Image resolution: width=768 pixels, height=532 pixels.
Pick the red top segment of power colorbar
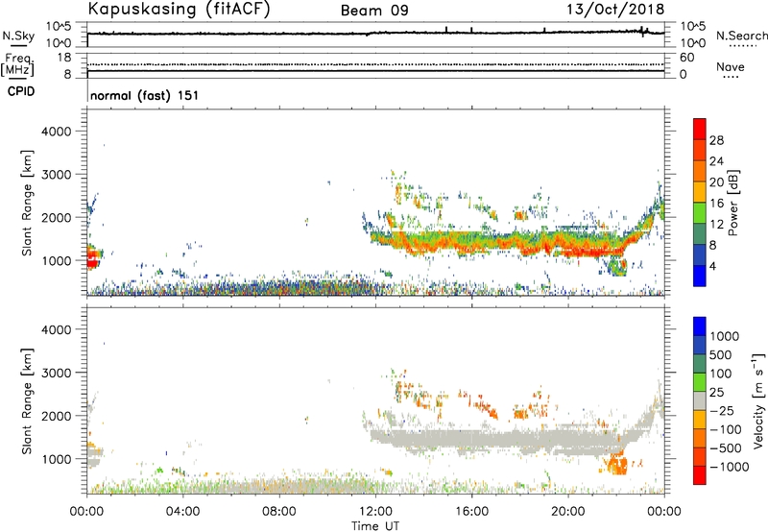700,129
